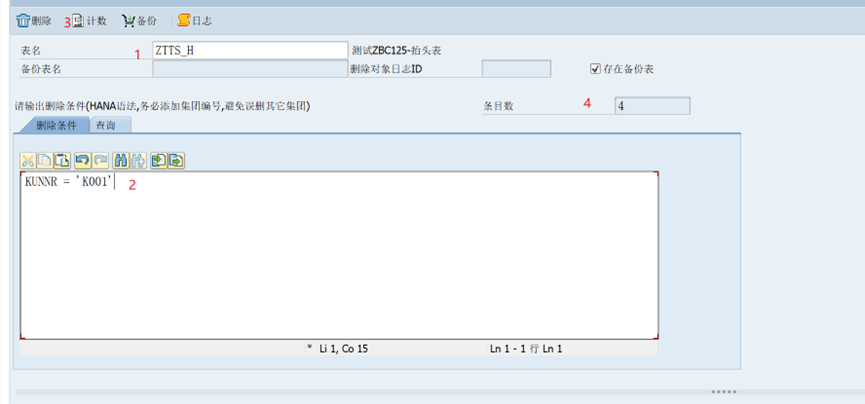Click the Find binoculars icon
The height and width of the screenshot is (404, 865).
tap(120, 161)
